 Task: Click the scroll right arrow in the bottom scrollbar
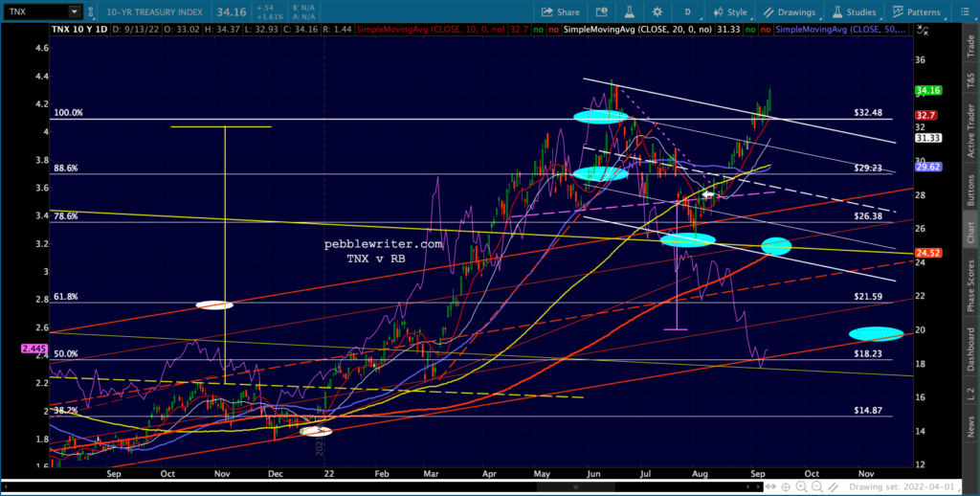click(x=760, y=486)
